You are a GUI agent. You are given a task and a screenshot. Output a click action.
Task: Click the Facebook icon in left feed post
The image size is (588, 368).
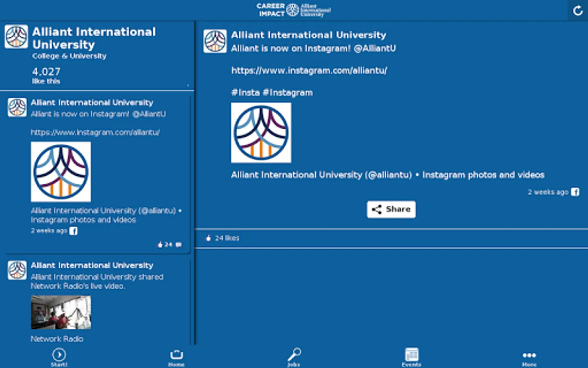[x=73, y=231]
